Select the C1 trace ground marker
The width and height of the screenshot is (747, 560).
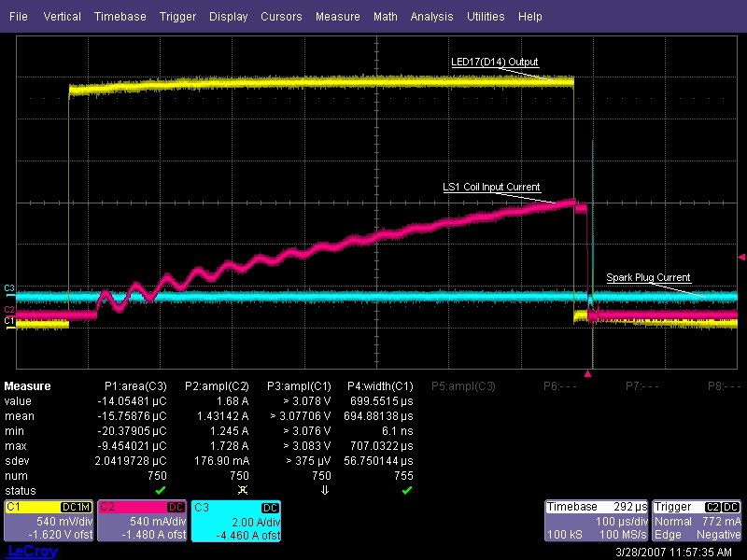coord(9,321)
